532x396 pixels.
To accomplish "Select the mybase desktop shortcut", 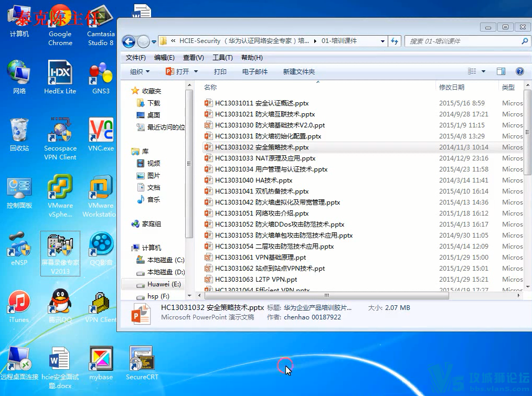I will coord(101,363).
